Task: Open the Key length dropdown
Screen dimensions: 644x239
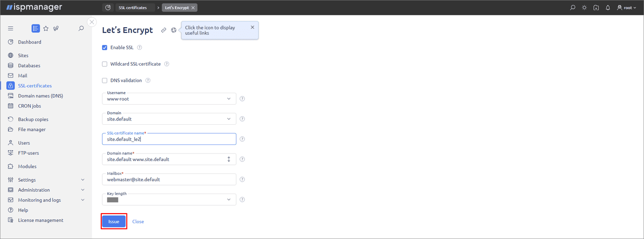Action: tap(169, 199)
